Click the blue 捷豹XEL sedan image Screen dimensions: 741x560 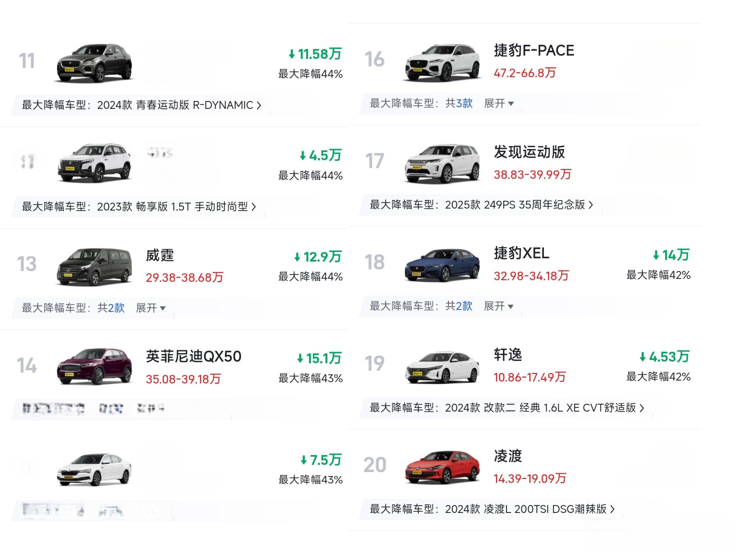(x=442, y=265)
